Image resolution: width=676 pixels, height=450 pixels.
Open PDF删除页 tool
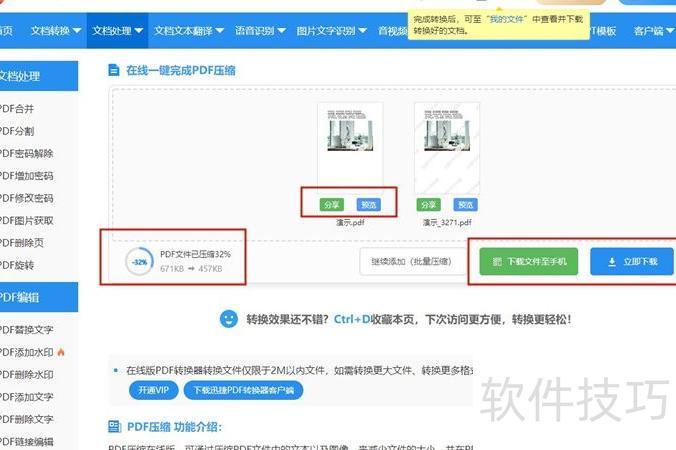click(22, 243)
